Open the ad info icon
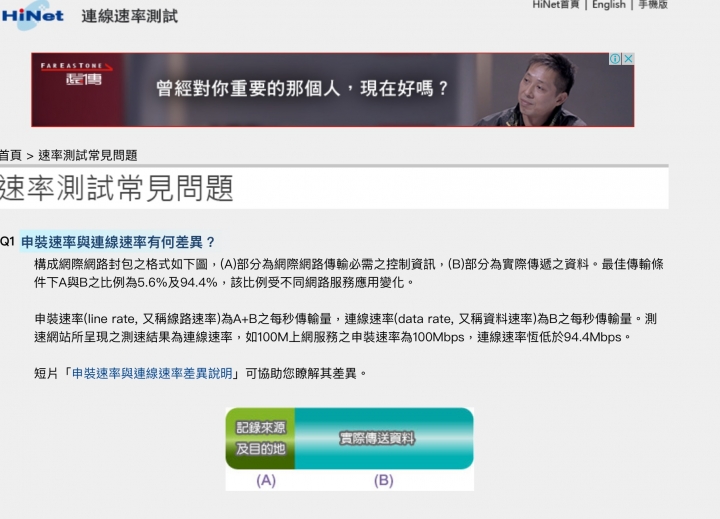 [x=615, y=59]
